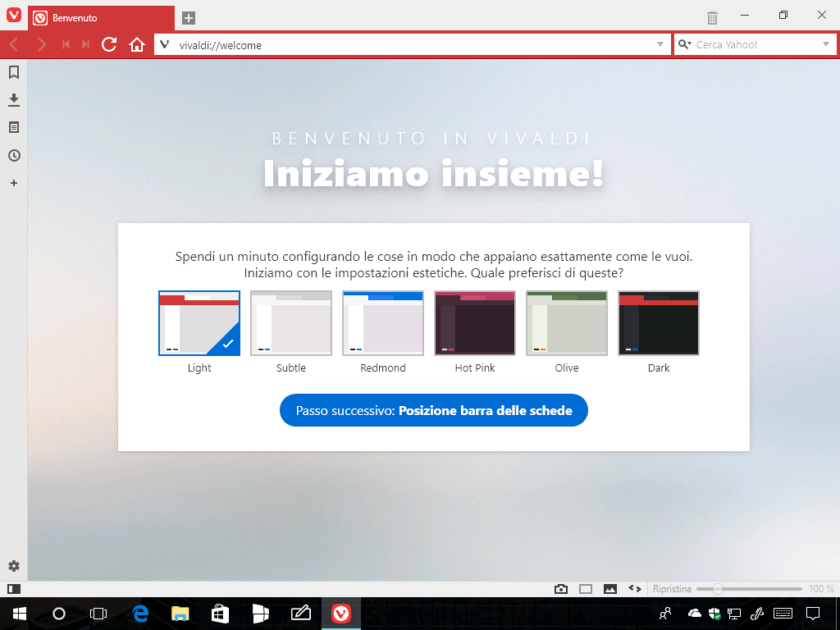Adjust the page zoom slider
Viewport: 840px width, 630px height.
coord(749,589)
